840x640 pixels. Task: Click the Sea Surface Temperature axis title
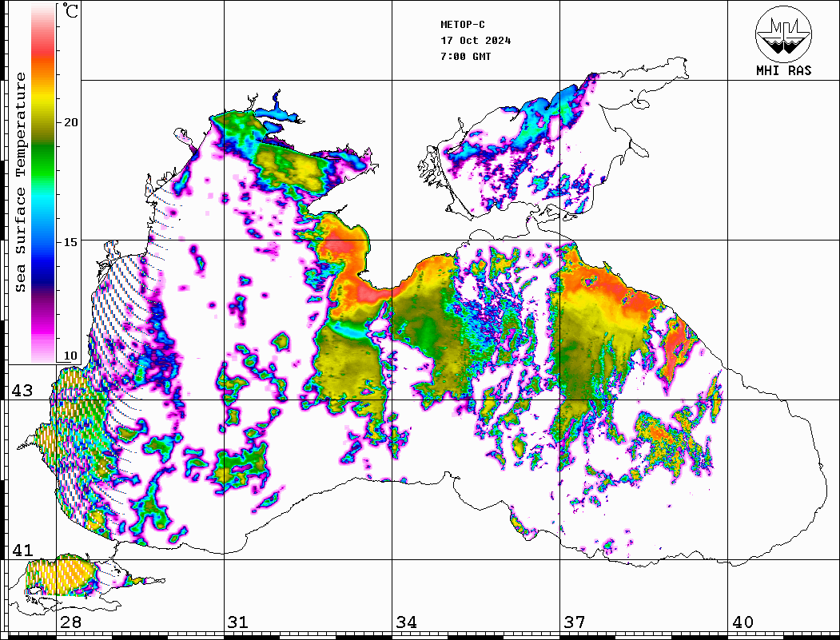pyautogui.click(x=21, y=182)
